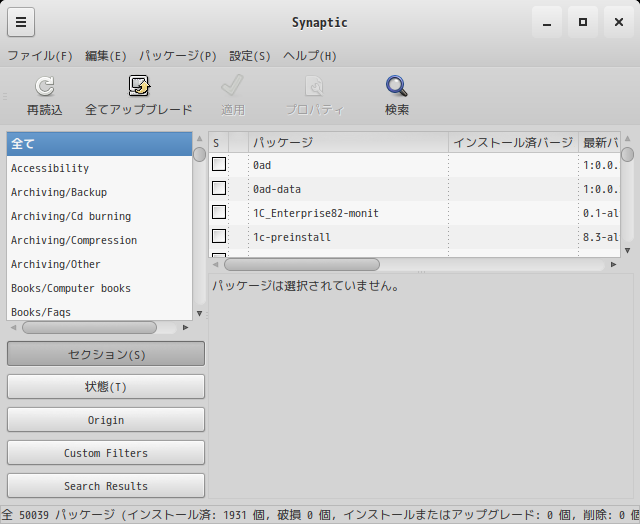The width and height of the screenshot is (640, 524).
Task: Click the package table scroll-left arrow
Action: [x=216, y=264]
